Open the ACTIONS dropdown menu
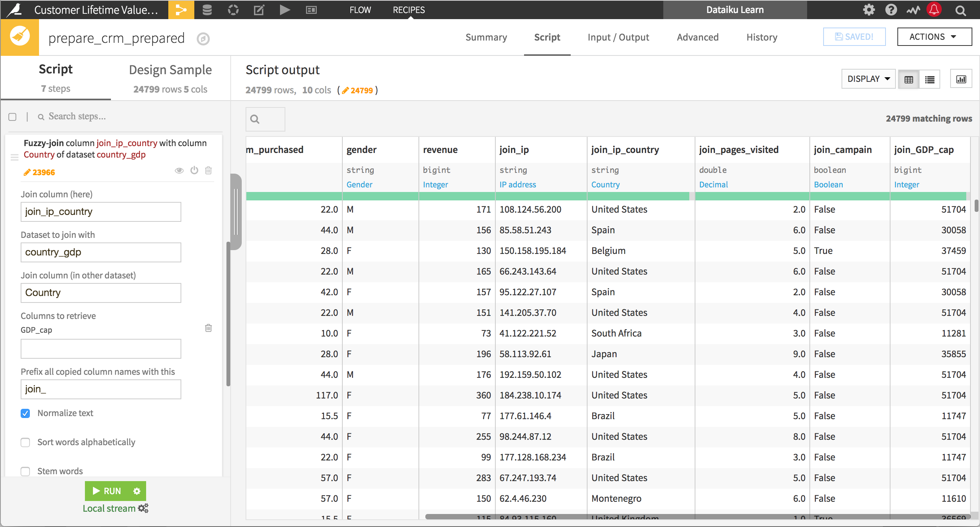The height and width of the screenshot is (527, 980). (934, 37)
